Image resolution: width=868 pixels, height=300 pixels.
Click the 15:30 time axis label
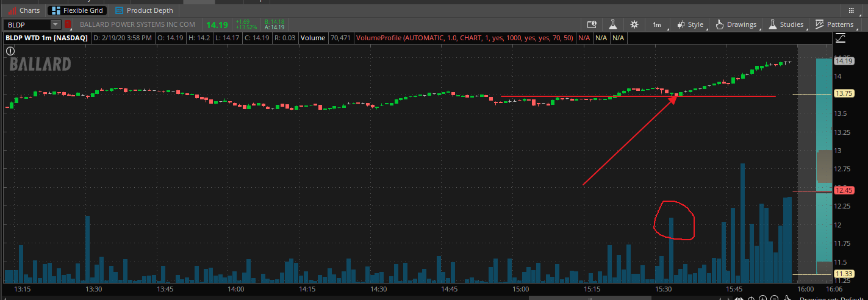663,289
